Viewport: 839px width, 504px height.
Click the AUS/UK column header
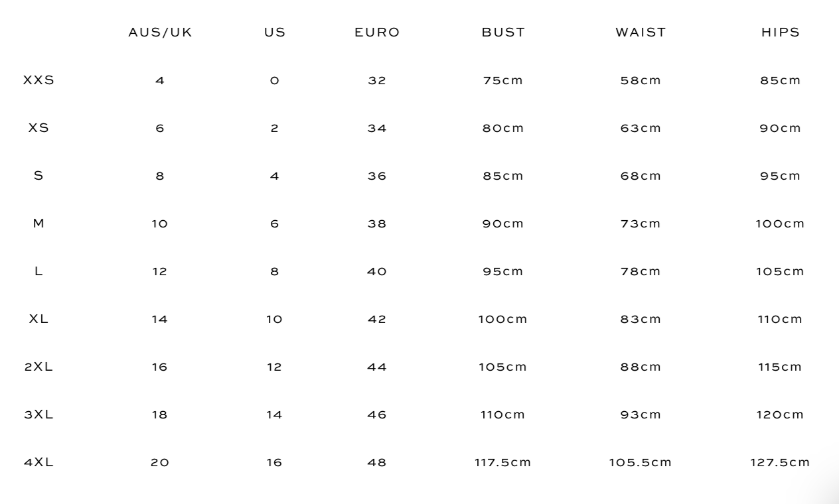160,34
